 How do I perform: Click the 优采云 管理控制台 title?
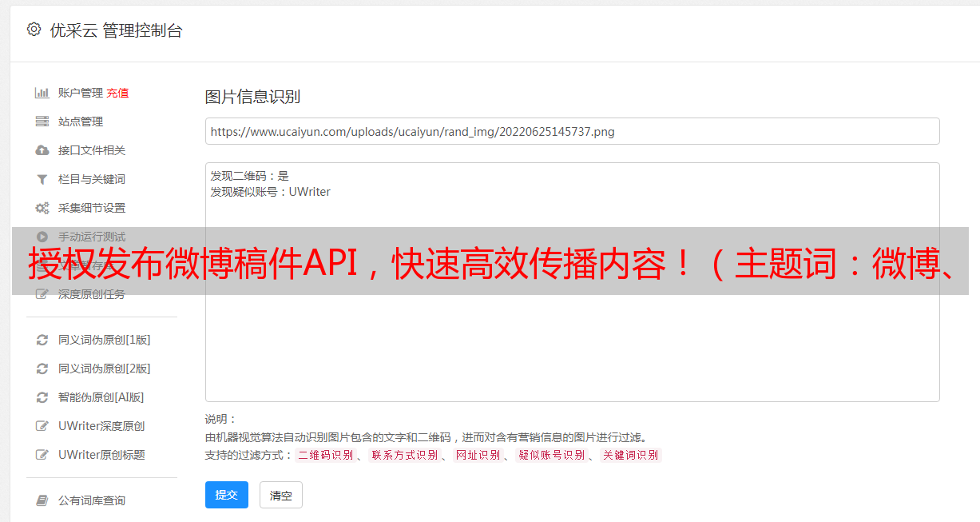[x=116, y=30]
